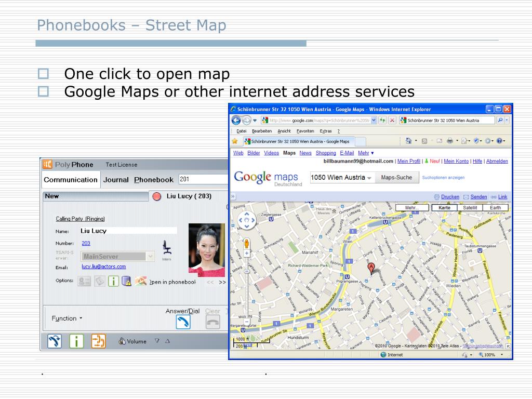Image resolution: width=532 pixels, height=399 pixels.
Task: Click the map zoom slider track
Action: pyautogui.click(x=247, y=288)
